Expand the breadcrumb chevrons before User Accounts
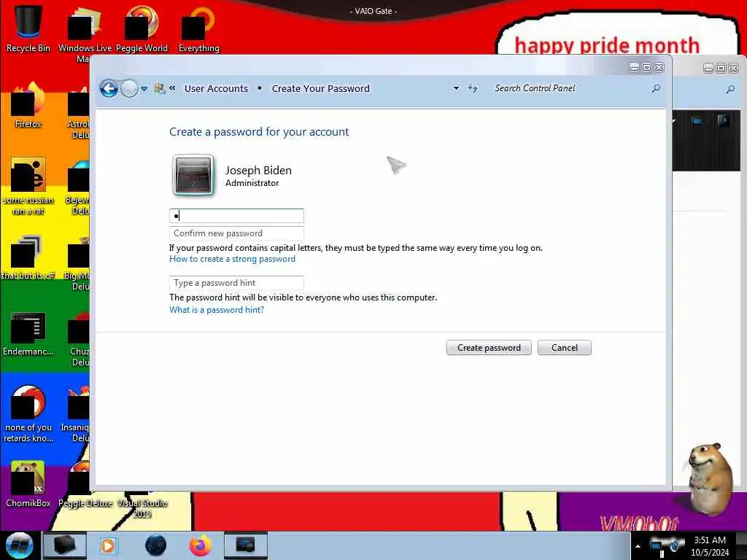This screenshot has width=747, height=560. click(x=172, y=88)
